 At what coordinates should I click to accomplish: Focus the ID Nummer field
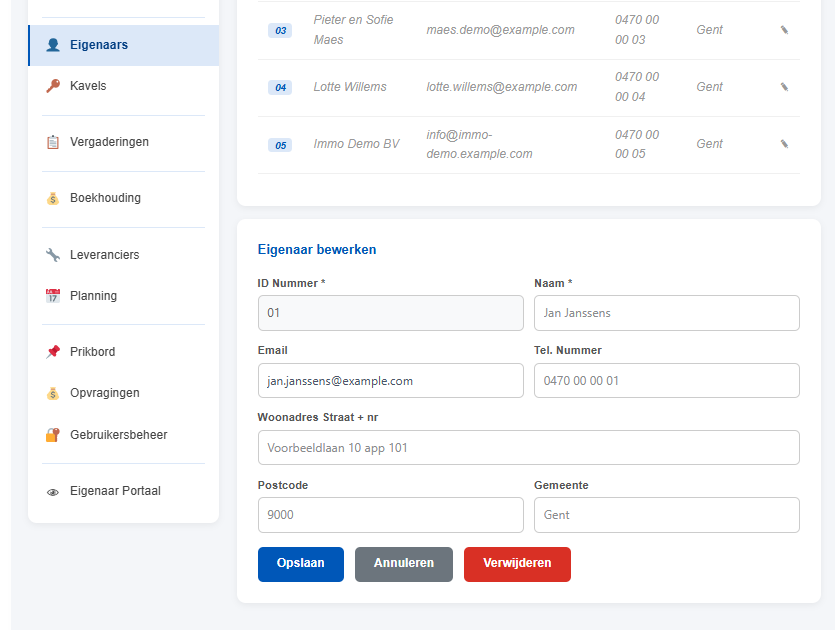tap(391, 313)
